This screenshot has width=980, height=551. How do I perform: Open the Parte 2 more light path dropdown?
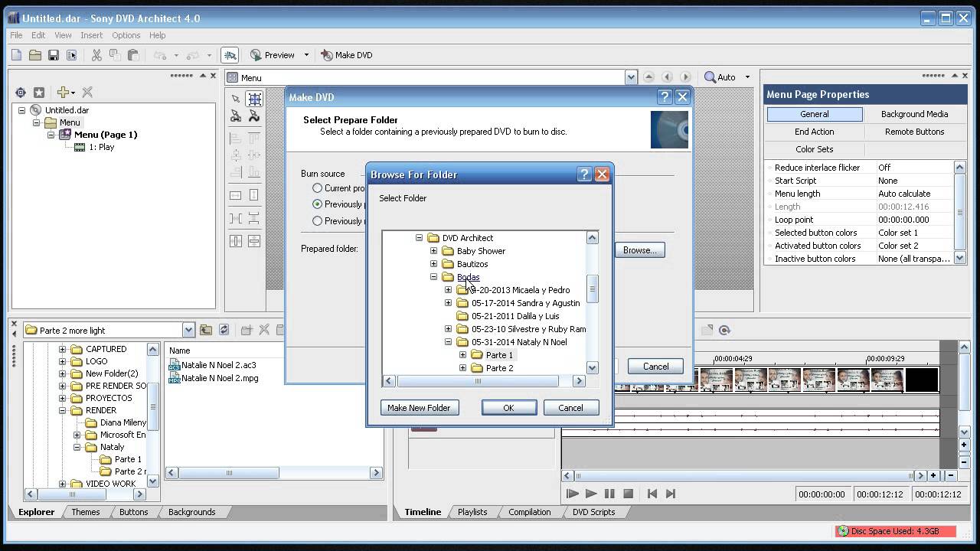pyautogui.click(x=188, y=330)
